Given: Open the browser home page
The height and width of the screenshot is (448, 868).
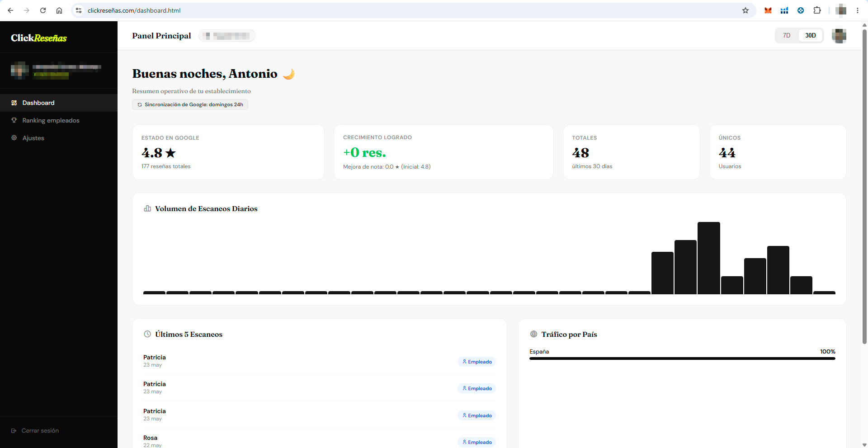Looking at the screenshot, I should pos(59,10).
